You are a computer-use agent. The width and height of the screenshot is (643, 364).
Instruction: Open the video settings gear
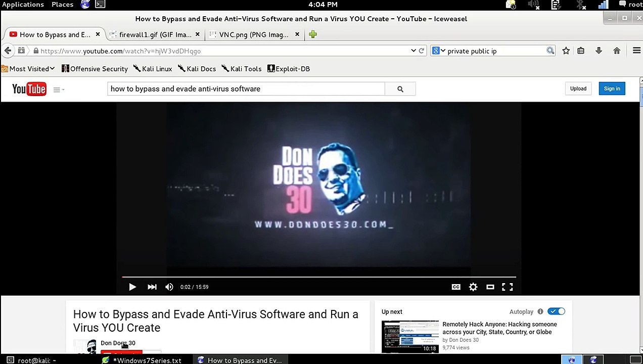(473, 287)
